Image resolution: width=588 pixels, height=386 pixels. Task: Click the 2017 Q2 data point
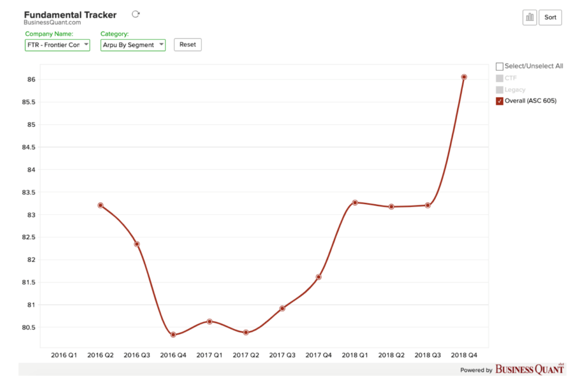[246, 333]
